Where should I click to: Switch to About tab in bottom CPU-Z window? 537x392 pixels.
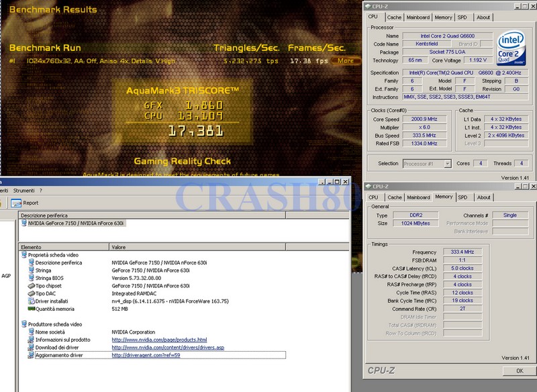483,197
